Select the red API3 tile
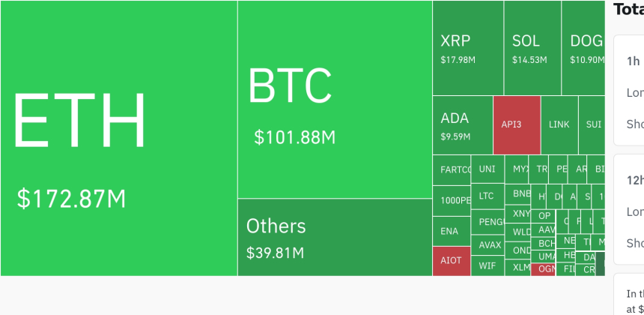The image size is (644, 315). tap(516, 124)
